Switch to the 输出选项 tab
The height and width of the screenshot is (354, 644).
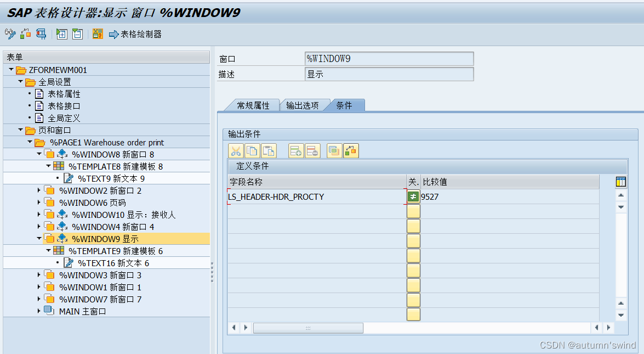[x=303, y=106]
